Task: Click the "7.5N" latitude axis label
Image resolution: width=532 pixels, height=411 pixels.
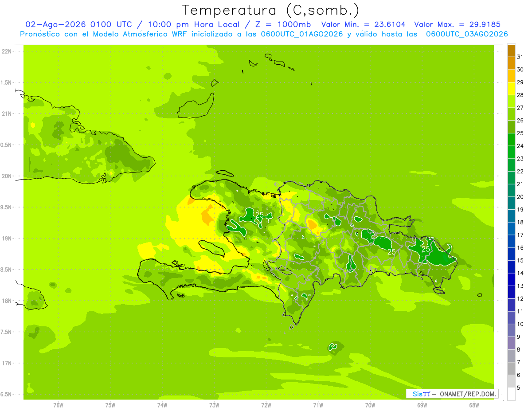Action: (x=6, y=332)
